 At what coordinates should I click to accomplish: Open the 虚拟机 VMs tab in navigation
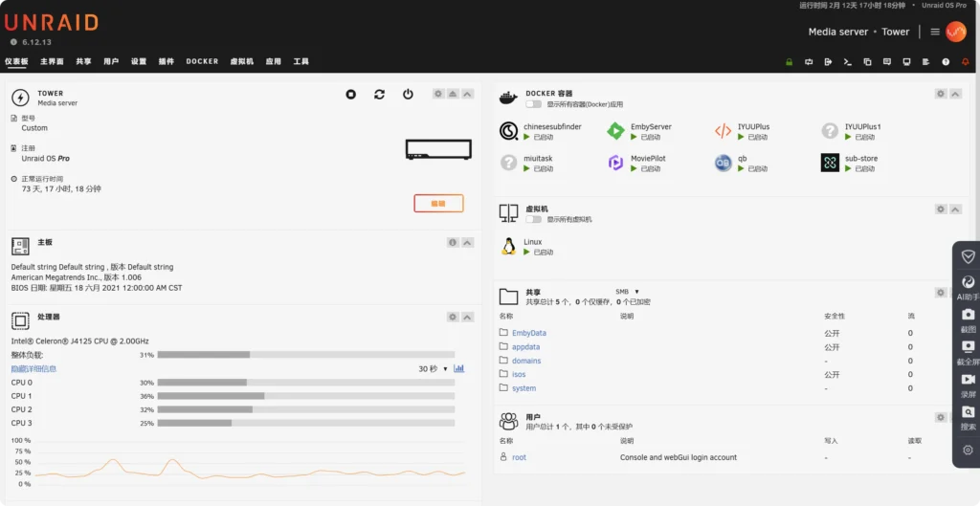(242, 61)
